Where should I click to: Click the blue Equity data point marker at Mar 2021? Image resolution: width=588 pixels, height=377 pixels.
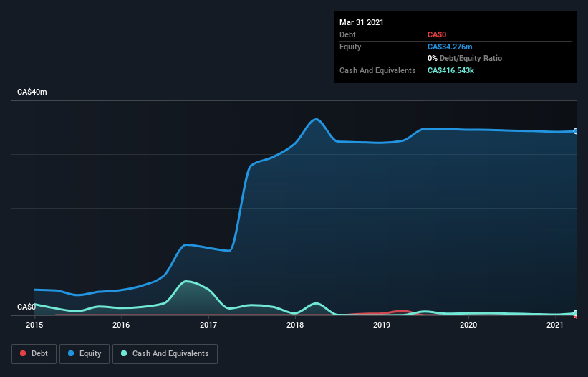[576, 131]
